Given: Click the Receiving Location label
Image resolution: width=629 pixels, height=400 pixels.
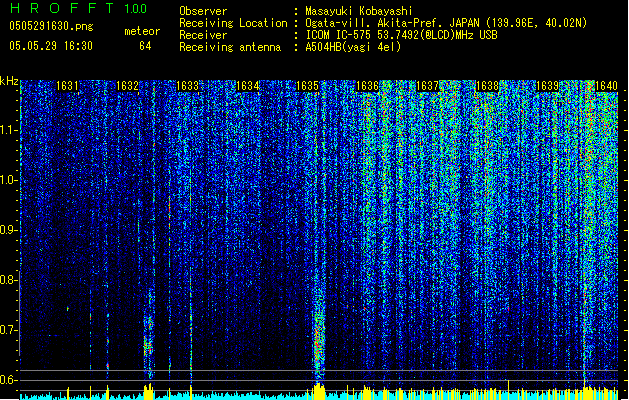Looking at the screenshot, I should click(233, 23).
